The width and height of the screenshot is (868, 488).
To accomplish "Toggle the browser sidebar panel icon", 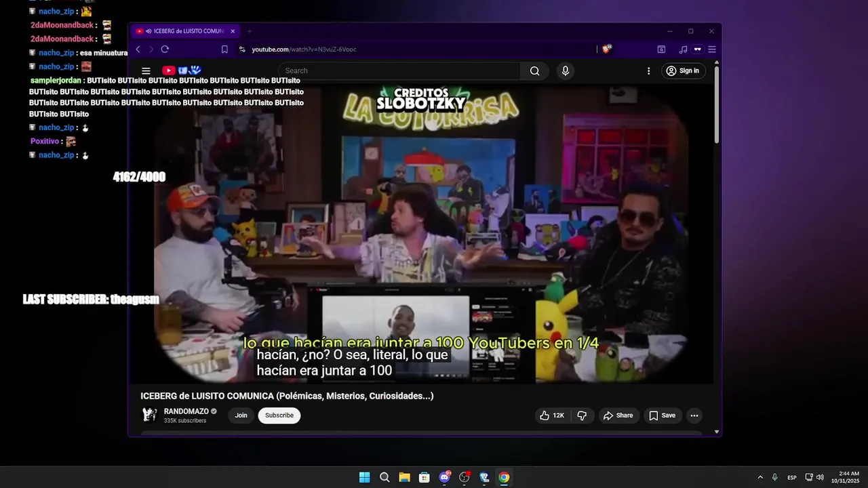I will (661, 49).
